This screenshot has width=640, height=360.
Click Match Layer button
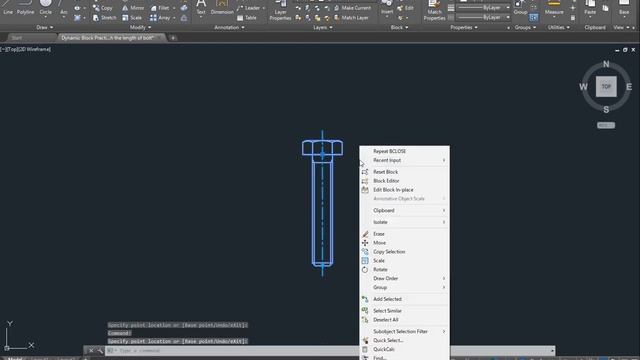point(351,18)
